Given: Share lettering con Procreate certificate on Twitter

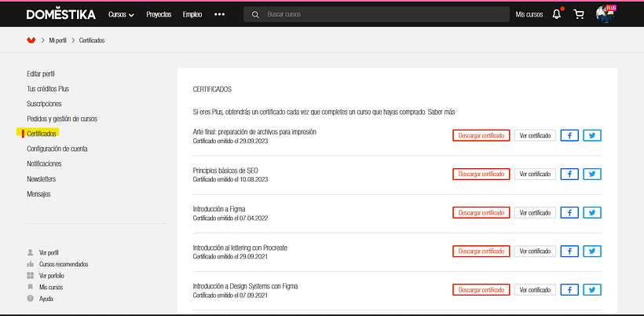Looking at the screenshot, I should click(592, 251).
